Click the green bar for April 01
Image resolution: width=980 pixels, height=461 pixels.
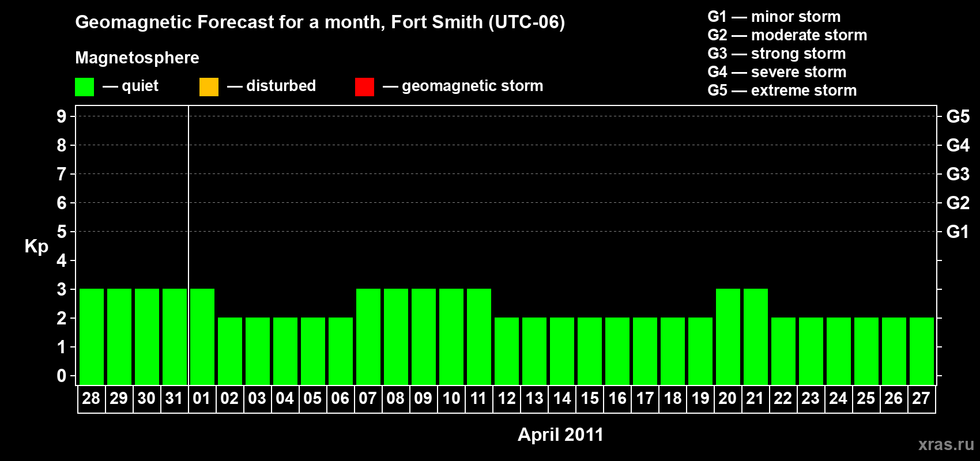202,337
